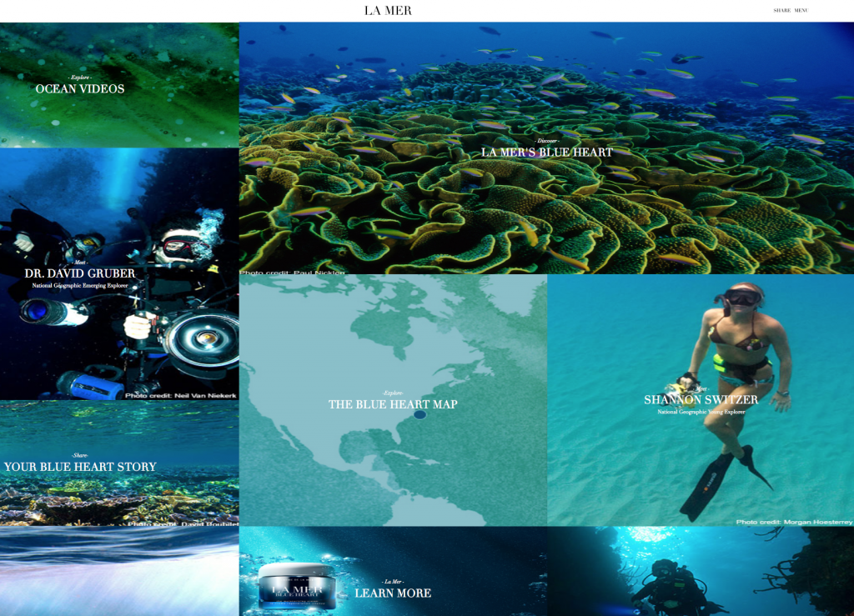854x616 pixels.
Task: Click the Neil Van Niekerk photo credit
Action: pos(181,396)
